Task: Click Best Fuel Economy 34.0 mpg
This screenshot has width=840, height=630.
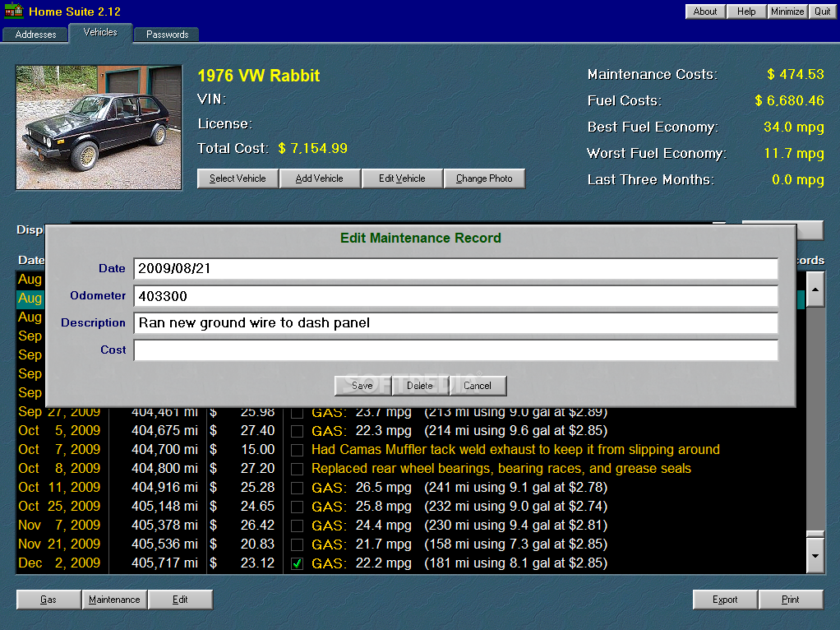Action: tap(794, 127)
